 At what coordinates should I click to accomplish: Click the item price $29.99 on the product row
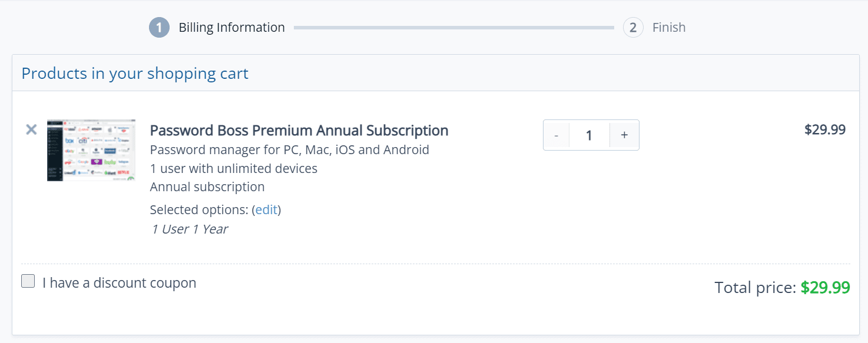pyautogui.click(x=825, y=129)
